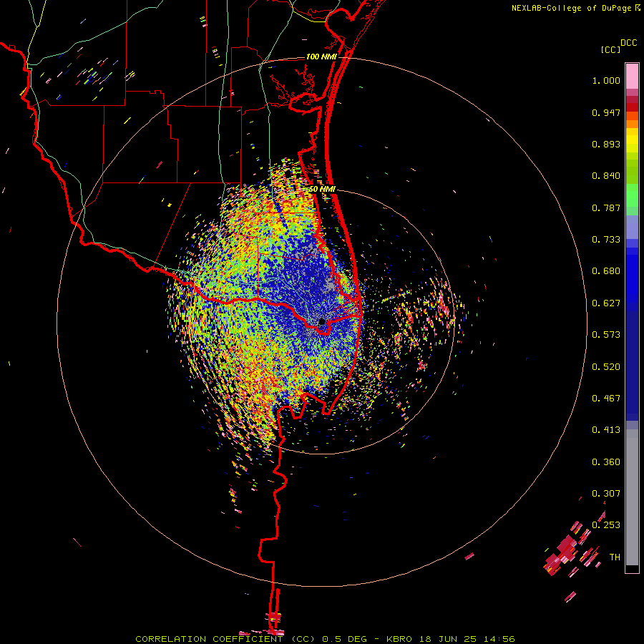Click the 0.253 legend value

click(606, 525)
